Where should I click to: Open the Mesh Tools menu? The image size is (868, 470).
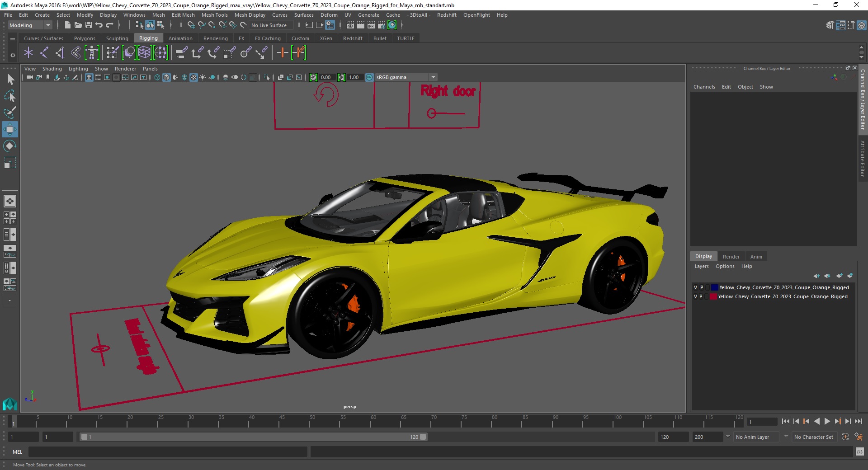[215, 15]
